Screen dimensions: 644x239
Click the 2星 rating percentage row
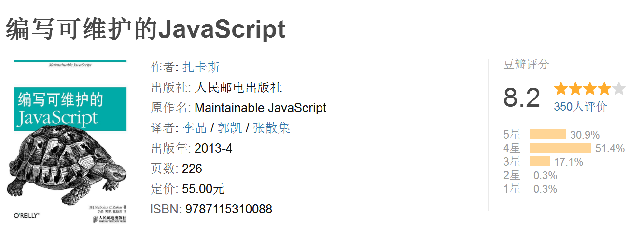[531, 175]
